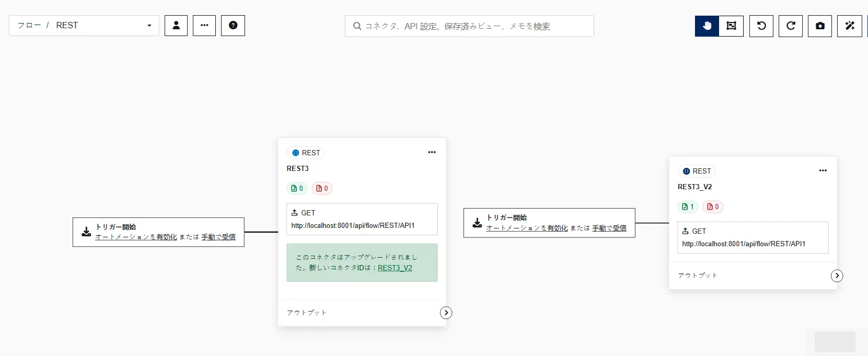Click REST3 green success file count
868x356 pixels.
coord(297,188)
